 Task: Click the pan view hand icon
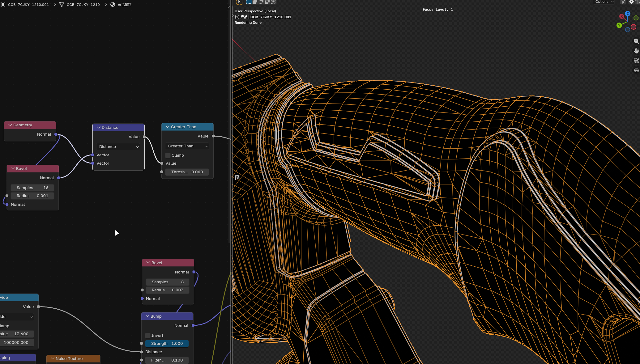[x=636, y=51]
